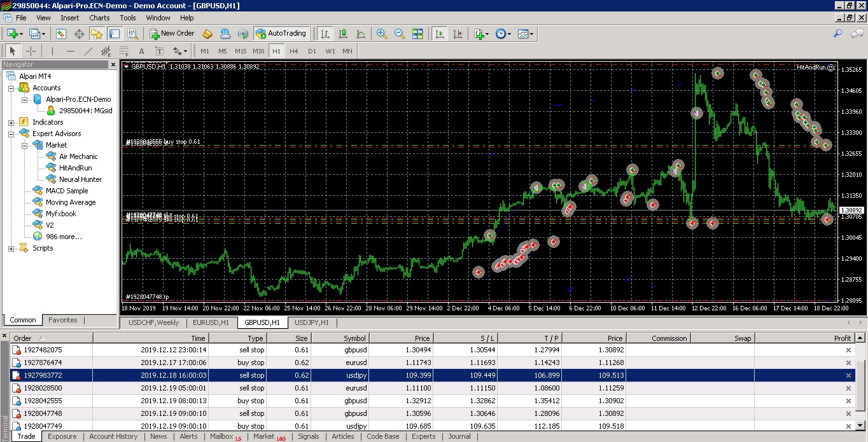Select the H4 timeframe button
The image size is (868, 442).
click(294, 51)
